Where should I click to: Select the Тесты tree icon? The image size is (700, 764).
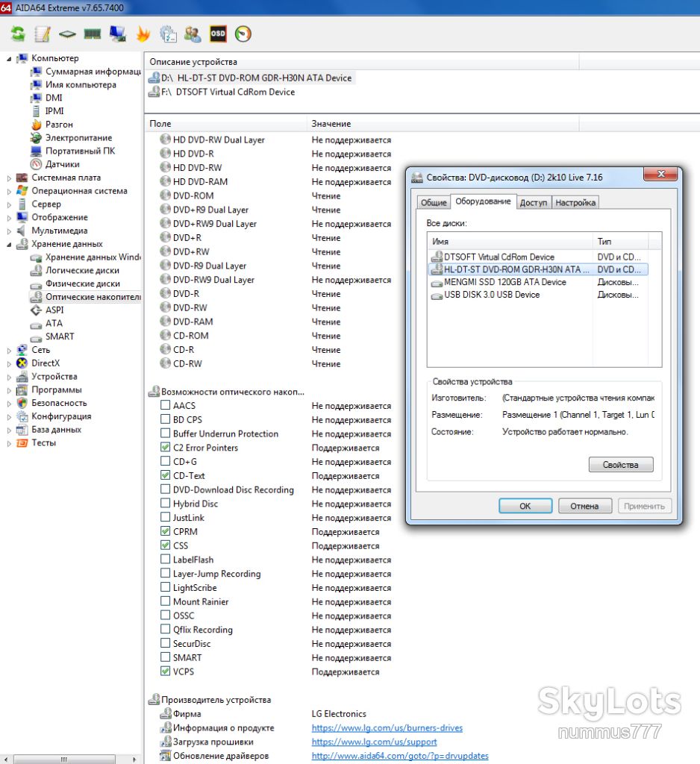[x=22, y=443]
